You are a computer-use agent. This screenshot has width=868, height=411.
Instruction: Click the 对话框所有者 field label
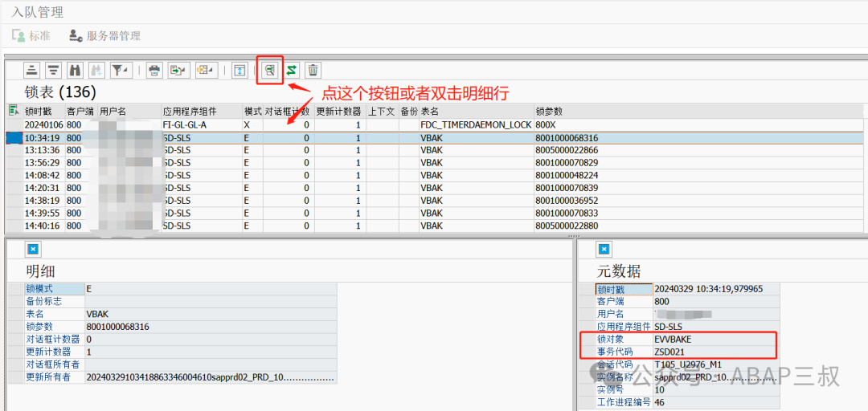[53, 364]
